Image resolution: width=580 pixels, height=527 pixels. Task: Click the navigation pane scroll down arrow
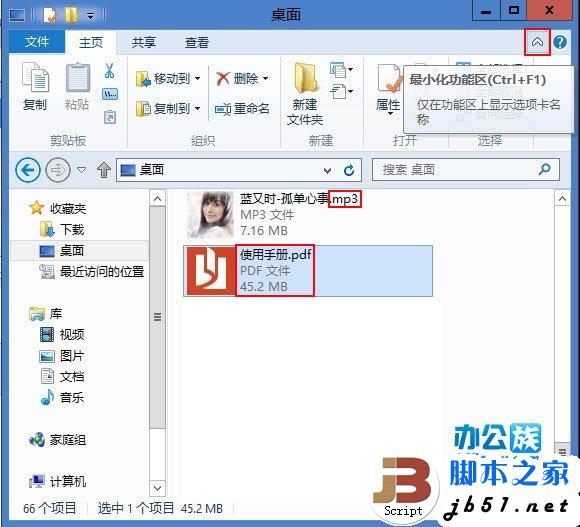[x=157, y=488]
